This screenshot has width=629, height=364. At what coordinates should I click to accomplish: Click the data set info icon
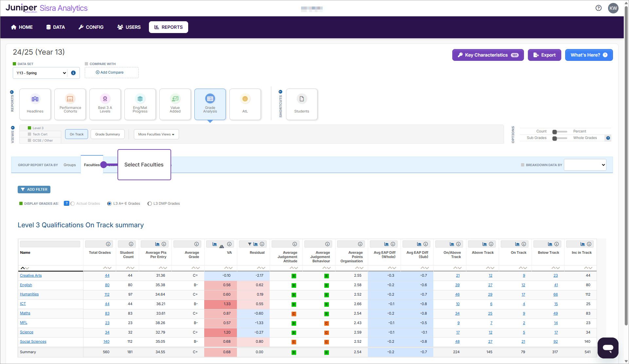tap(73, 73)
